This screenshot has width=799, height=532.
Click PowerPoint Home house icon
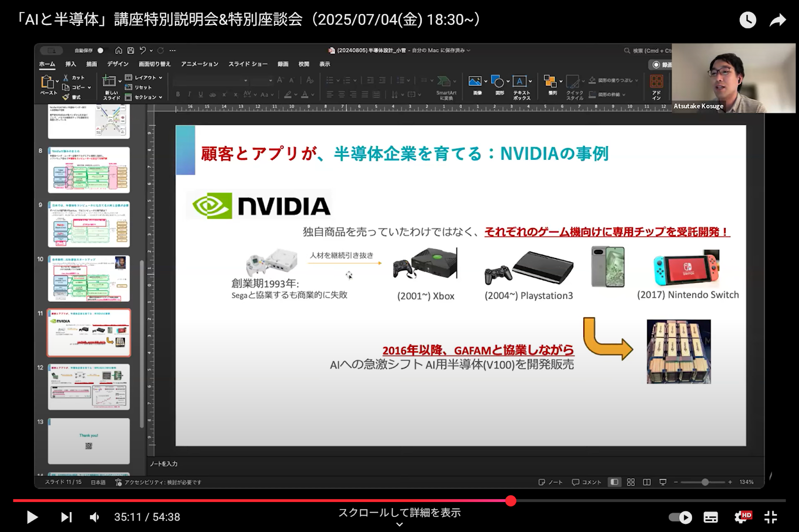point(118,50)
